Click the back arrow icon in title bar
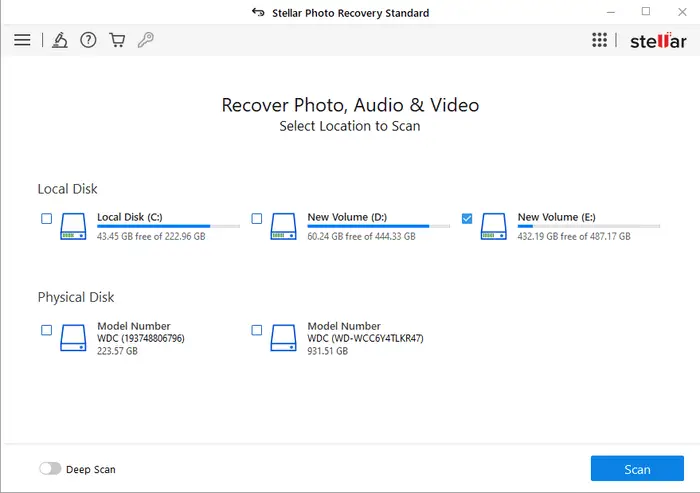 (x=258, y=13)
